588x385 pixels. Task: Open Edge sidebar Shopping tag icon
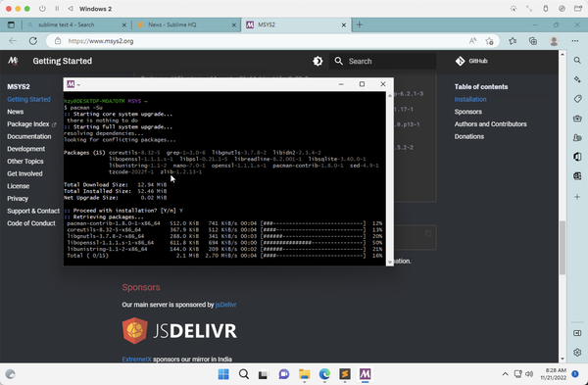pyautogui.click(x=577, y=99)
